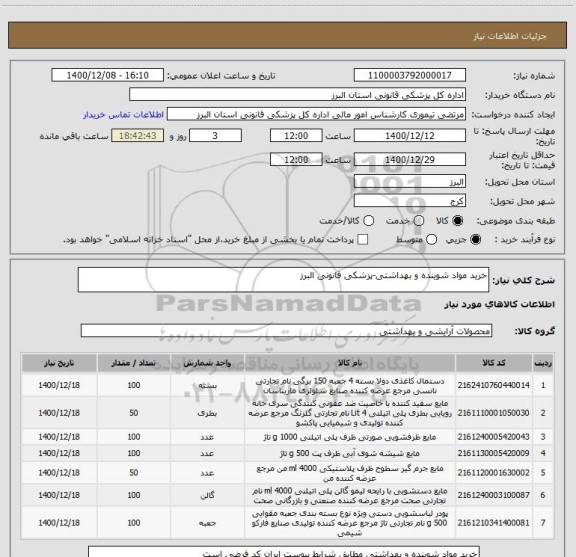Image resolution: width=576 pixels, height=557 pixels.
Task: Click the request creator name field
Action: pos(316,115)
